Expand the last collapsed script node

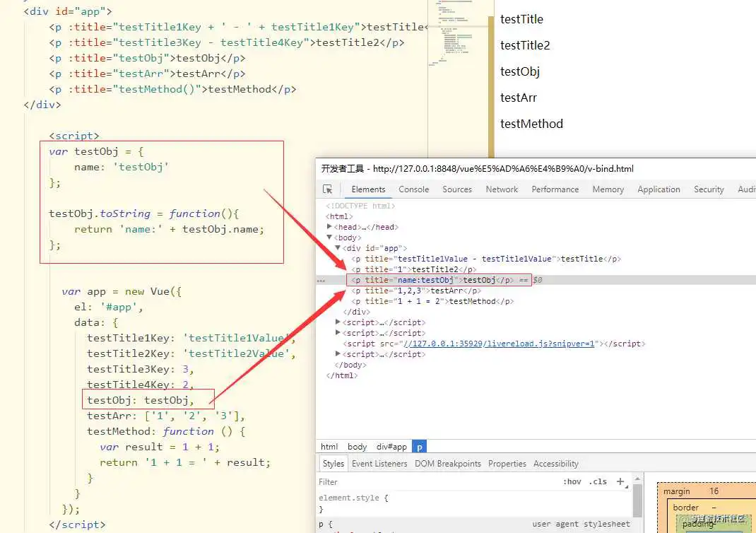[338, 354]
